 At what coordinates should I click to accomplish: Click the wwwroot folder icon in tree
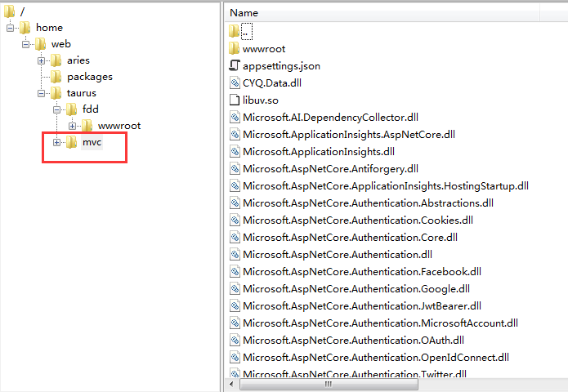tap(87, 126)
